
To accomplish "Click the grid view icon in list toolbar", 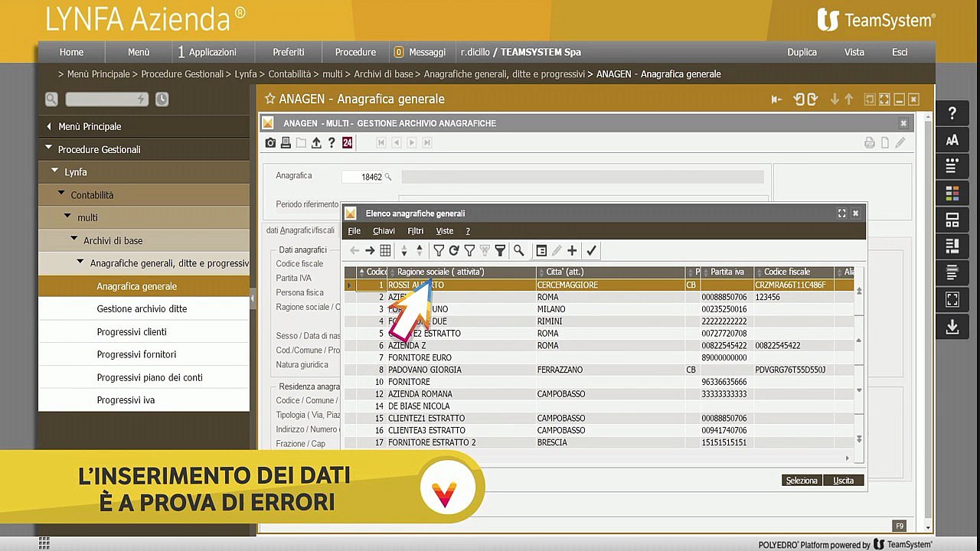I will (385, 250).
